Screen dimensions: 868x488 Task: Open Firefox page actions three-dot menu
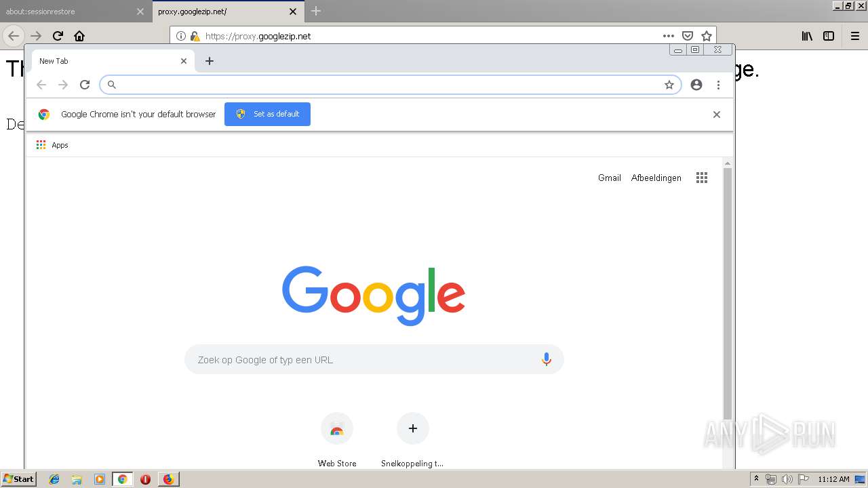pos(669,36)
